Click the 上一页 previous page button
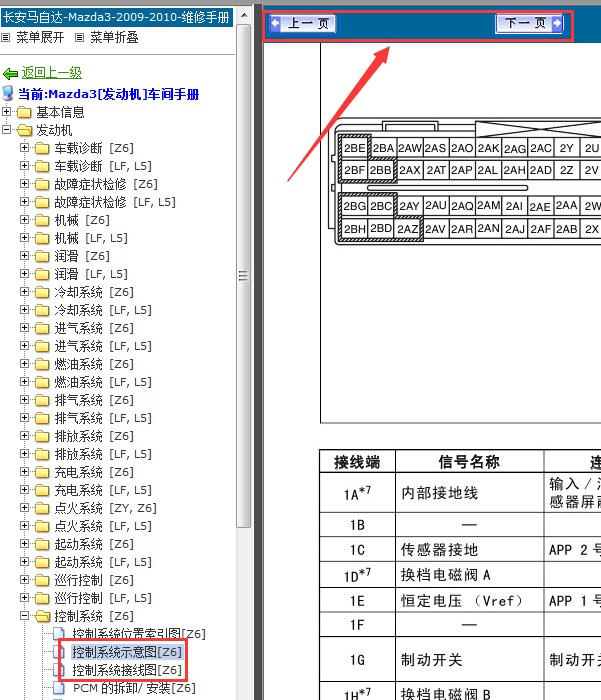This screenshot has width=601, height=700. point(302,23)
